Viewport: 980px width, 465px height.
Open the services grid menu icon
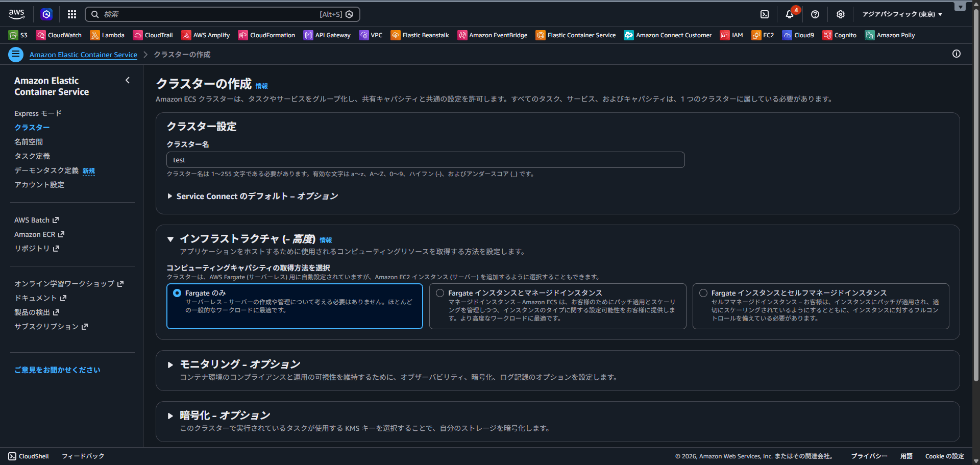click(x=72, y=14)
